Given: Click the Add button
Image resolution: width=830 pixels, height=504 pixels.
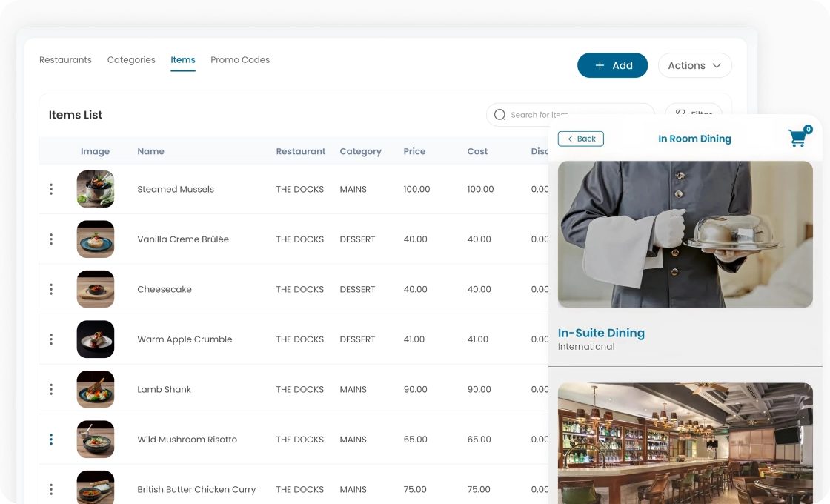Looking at the screenshot, I should tap(612, 65).
